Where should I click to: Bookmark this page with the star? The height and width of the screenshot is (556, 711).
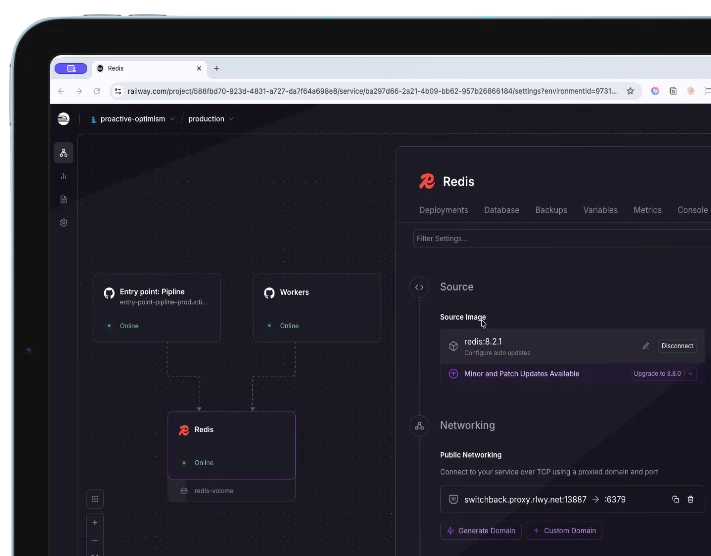(630, 91)
